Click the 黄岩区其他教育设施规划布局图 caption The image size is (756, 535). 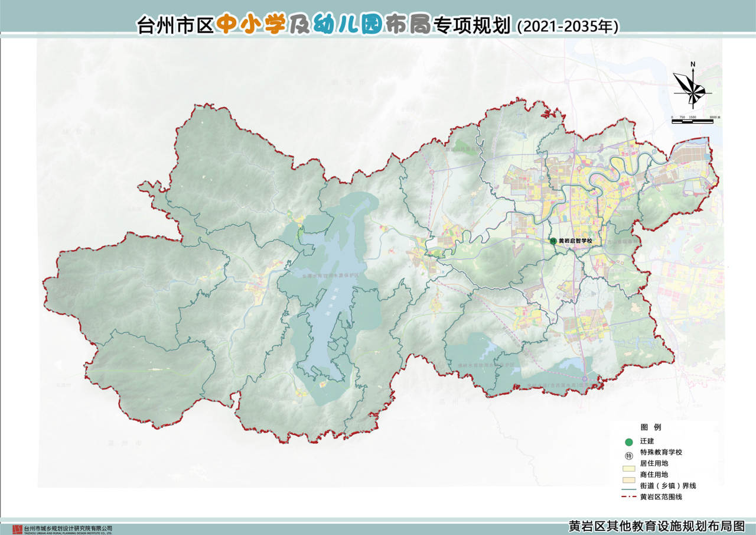pyautogui.click(x=656, y=527)
